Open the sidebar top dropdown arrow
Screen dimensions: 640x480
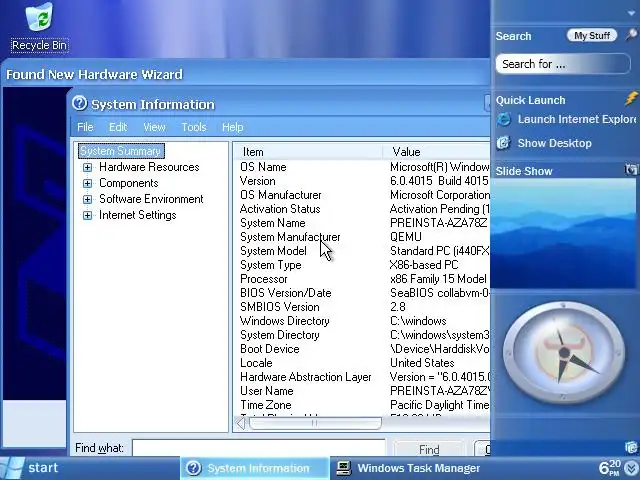[x=631, y=13]
